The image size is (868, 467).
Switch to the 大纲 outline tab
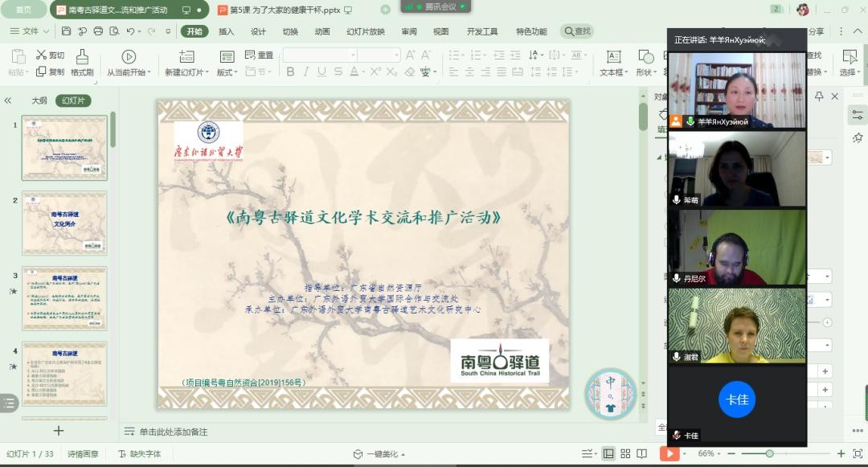[x=39, y=100]
